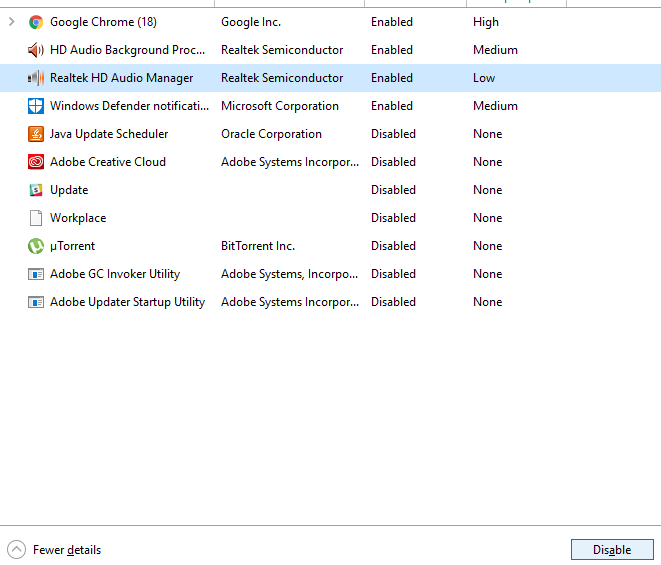Select the Adobe Updater Startup Utility row
The image size is (661, 565).
tap(330, 302)
